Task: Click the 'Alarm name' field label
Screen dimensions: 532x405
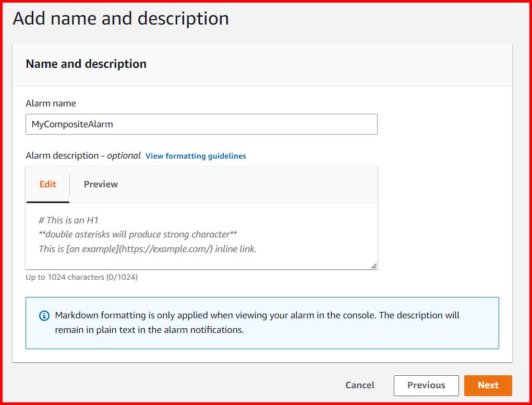Action: click(x=51, y=103)
